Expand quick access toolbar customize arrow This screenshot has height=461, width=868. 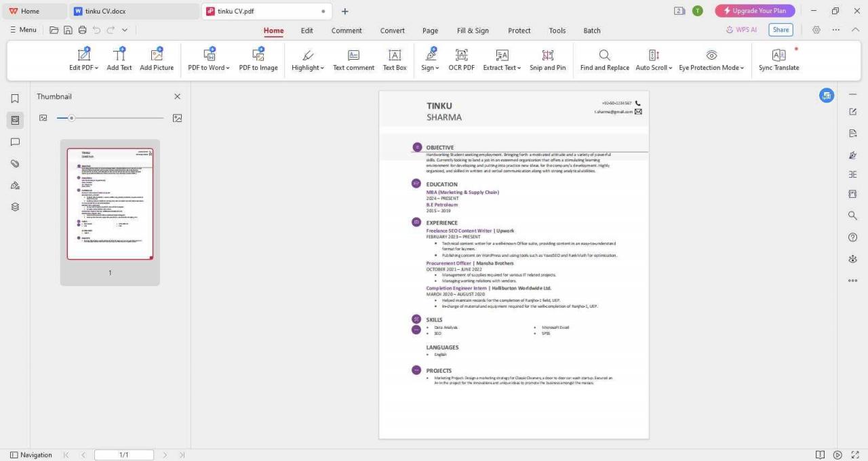tap(125, 30)
